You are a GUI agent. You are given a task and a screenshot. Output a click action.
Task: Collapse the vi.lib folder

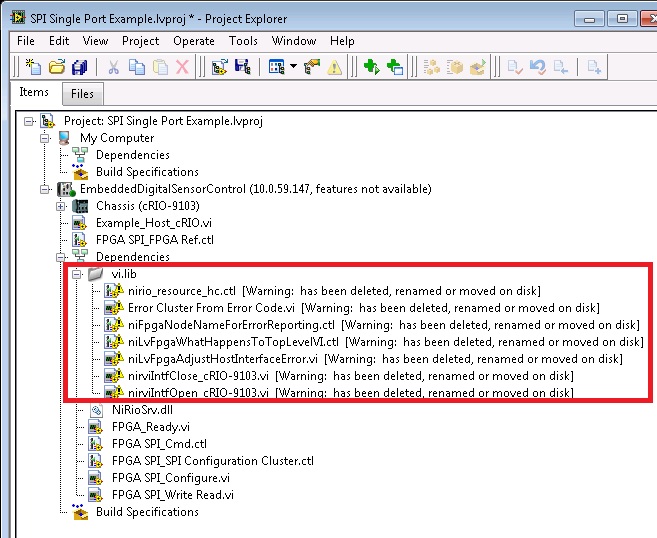[x=77, y=274]
